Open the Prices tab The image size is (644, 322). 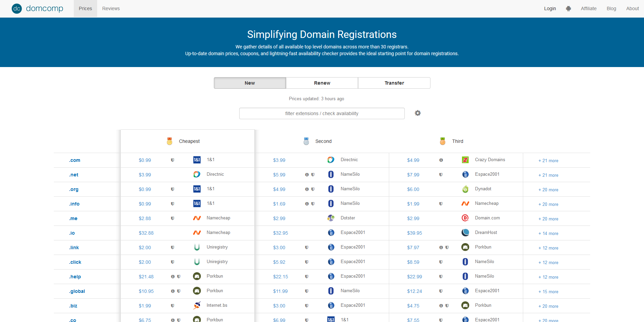(85, 8)
